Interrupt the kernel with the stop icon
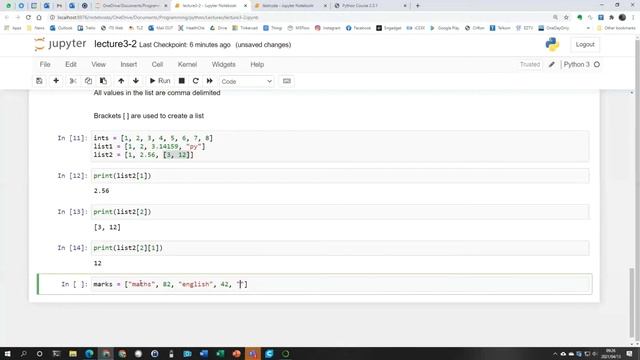The height and width of the screenshot is (360, 640). [182, 81]
